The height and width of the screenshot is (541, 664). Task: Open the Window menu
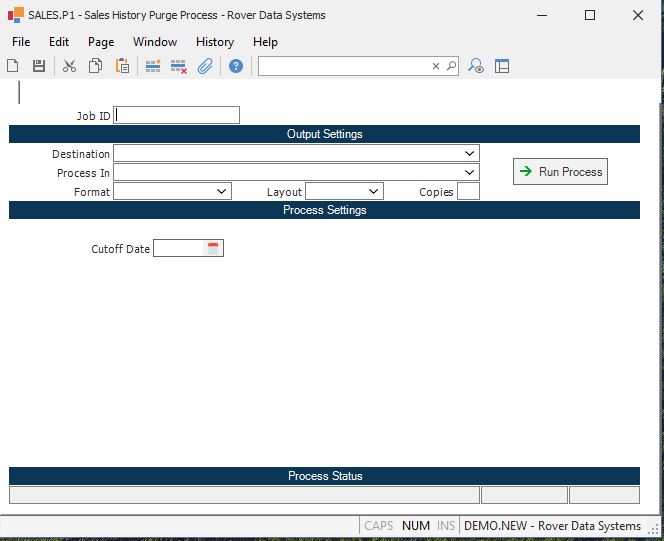[x=155, y=42]
